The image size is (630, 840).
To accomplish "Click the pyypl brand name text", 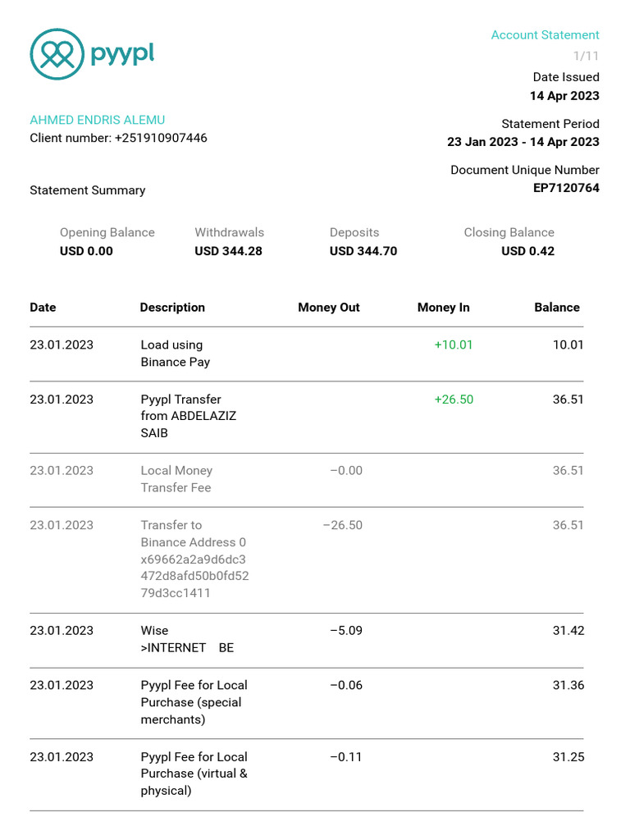I will click(122, 54).
